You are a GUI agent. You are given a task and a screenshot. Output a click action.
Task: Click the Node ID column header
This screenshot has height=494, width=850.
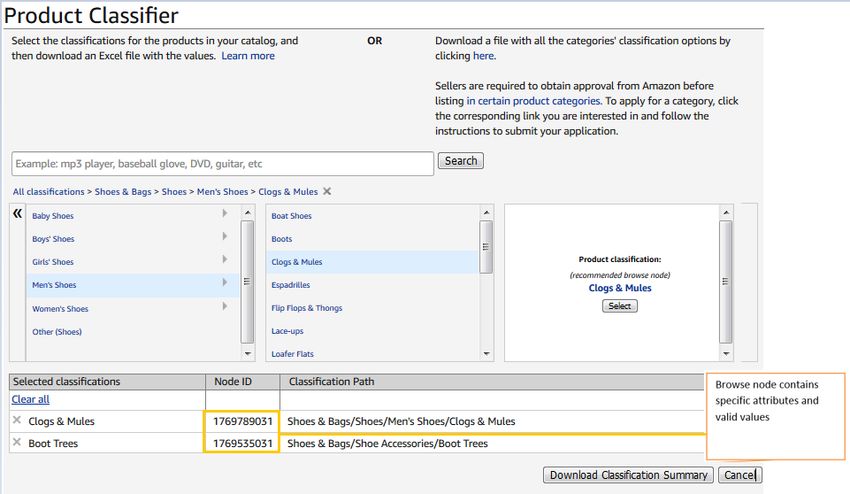(242, 382)
